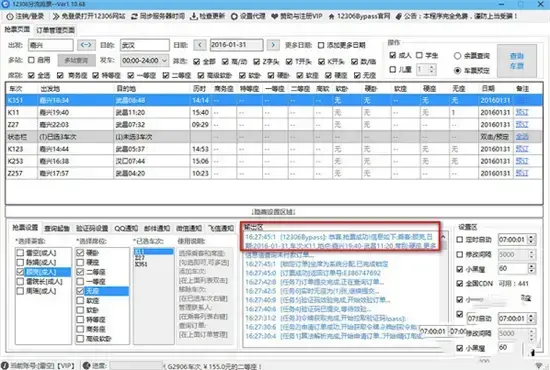Select K11 in the 已选车次 list
The height and width of the screenshot is (370, 550).
click(154, 251)
